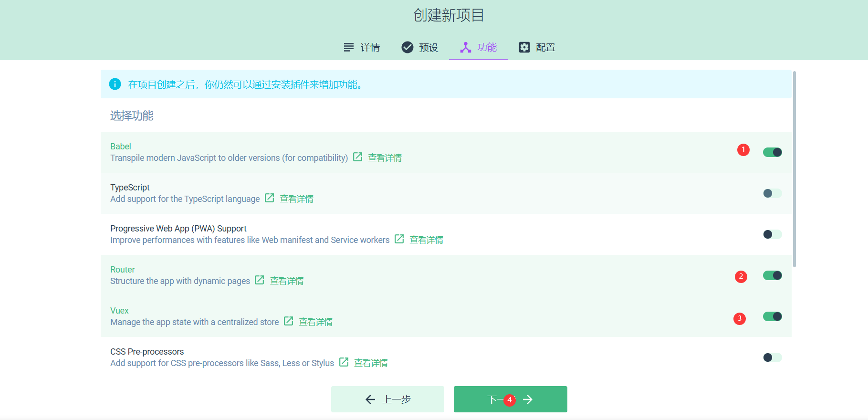Image resolution: width=868 pixels, height=420 pixels.
Task: Click the 预设 checkmark circle icon
Action: (408, 47)
